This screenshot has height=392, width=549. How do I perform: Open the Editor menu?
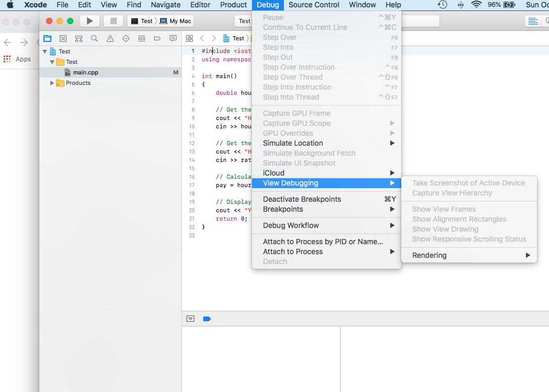[x=200, y=5]
